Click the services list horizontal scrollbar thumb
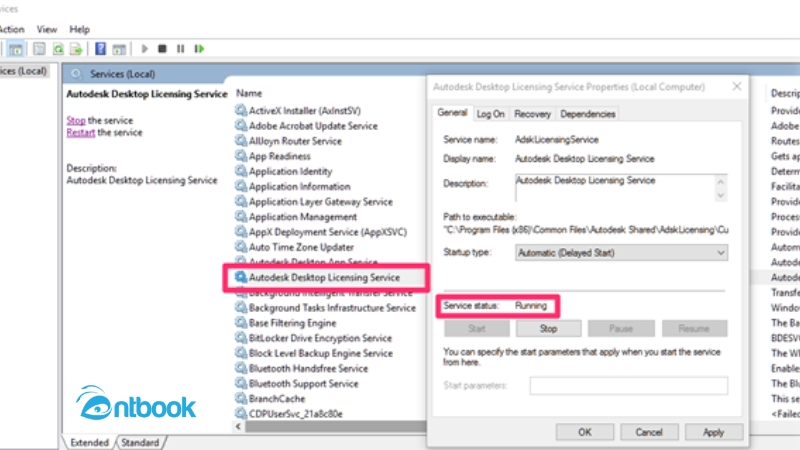800x450 pixels. click(x=336, y=427)
